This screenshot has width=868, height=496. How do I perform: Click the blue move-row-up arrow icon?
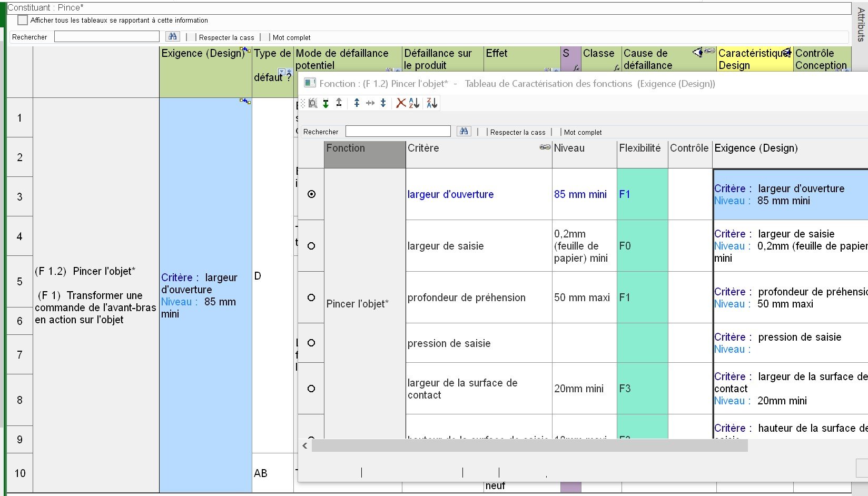pos(357,103)
